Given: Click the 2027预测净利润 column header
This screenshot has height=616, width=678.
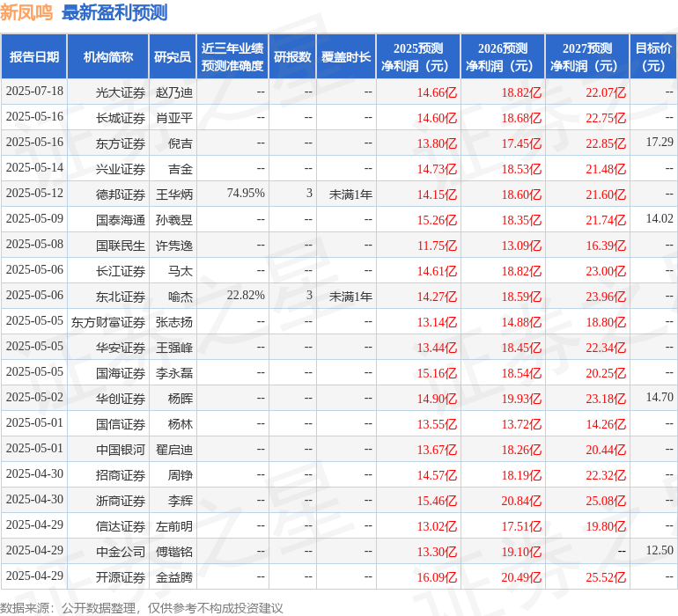Looking at the screenshot, I should coord(587,56).
